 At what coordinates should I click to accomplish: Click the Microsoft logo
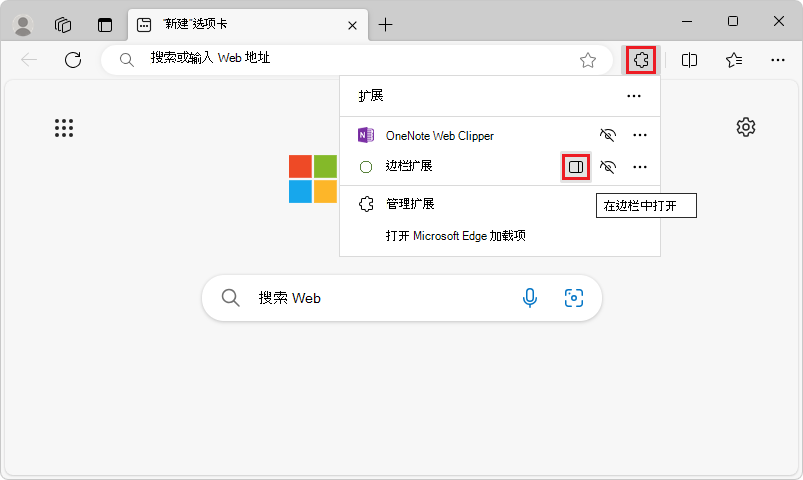pyautogui.click(x=313, y=179)
